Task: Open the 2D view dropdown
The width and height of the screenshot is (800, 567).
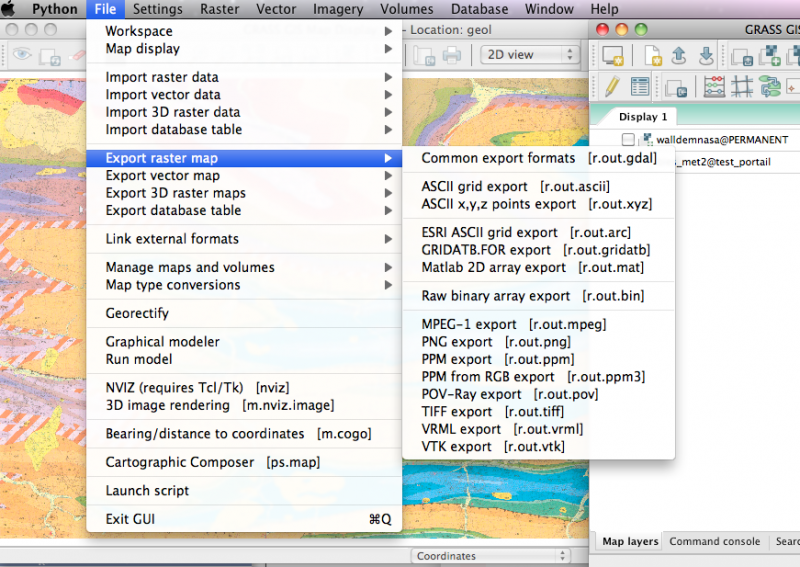Action: tap(529, 54)
